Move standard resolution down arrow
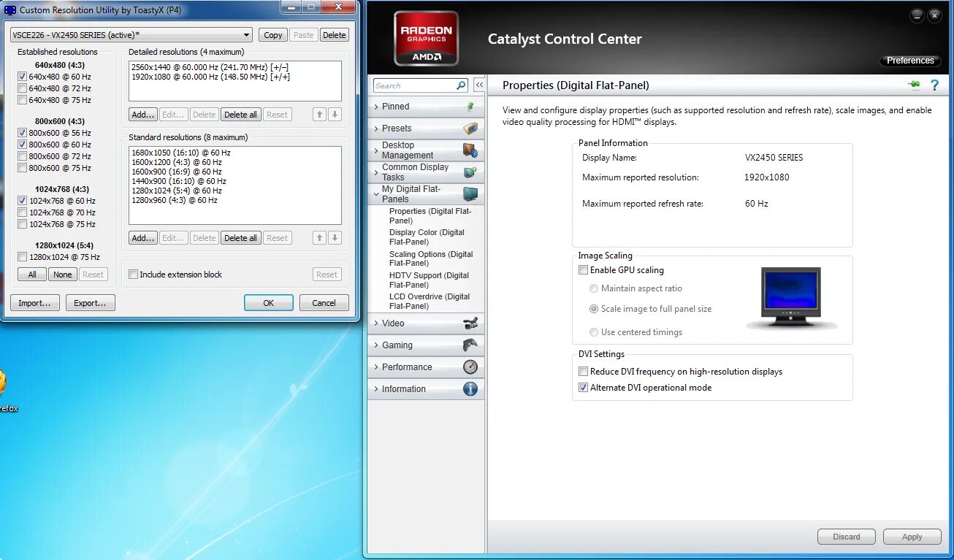954x560 pixels. point(335,238)
